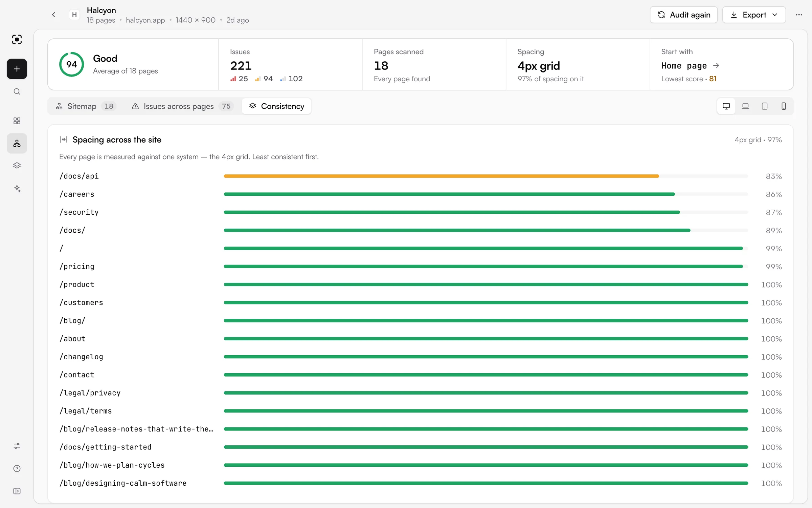Open help question mark icon
Viewport: 812px width, 508px height.
click(17, 469)
